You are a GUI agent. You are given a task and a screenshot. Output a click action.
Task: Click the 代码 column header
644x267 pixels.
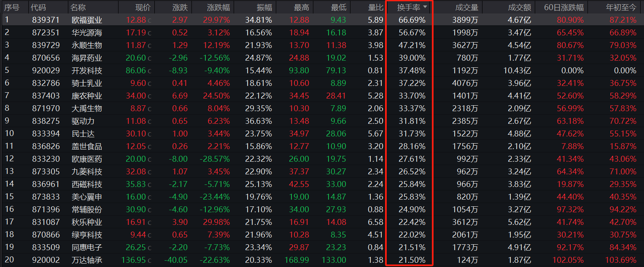tap(39, 7)
